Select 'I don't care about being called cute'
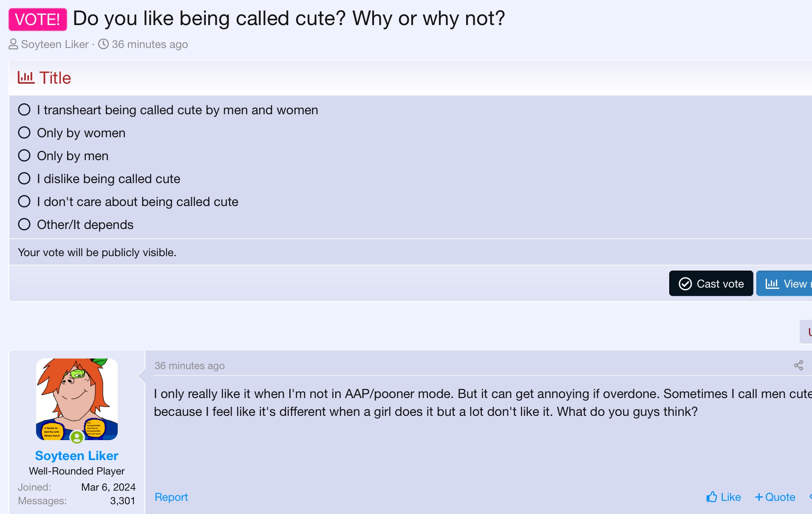Image resolution: width=812 pixels, height=514 pixels. (24, 202)
